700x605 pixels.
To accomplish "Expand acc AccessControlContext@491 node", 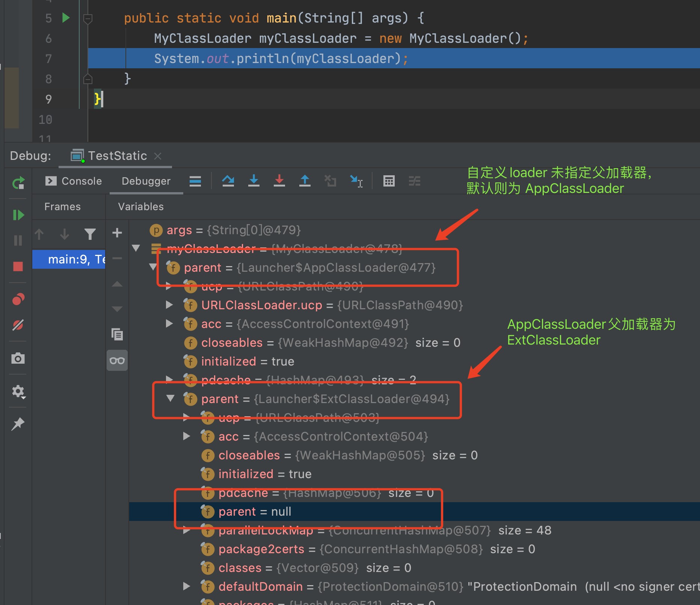I will coord(169,324).
